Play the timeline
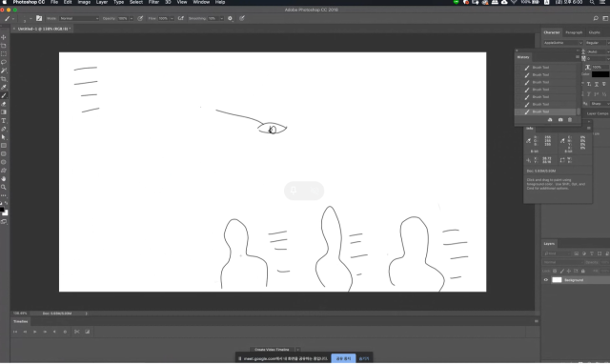610x364 pixels. (34, 332)
